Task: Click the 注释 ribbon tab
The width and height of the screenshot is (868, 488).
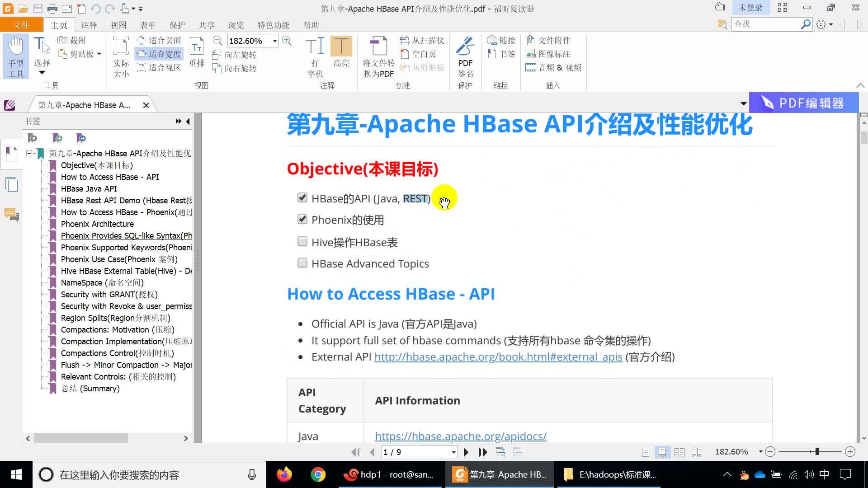Action: click(x=89, y=24)
